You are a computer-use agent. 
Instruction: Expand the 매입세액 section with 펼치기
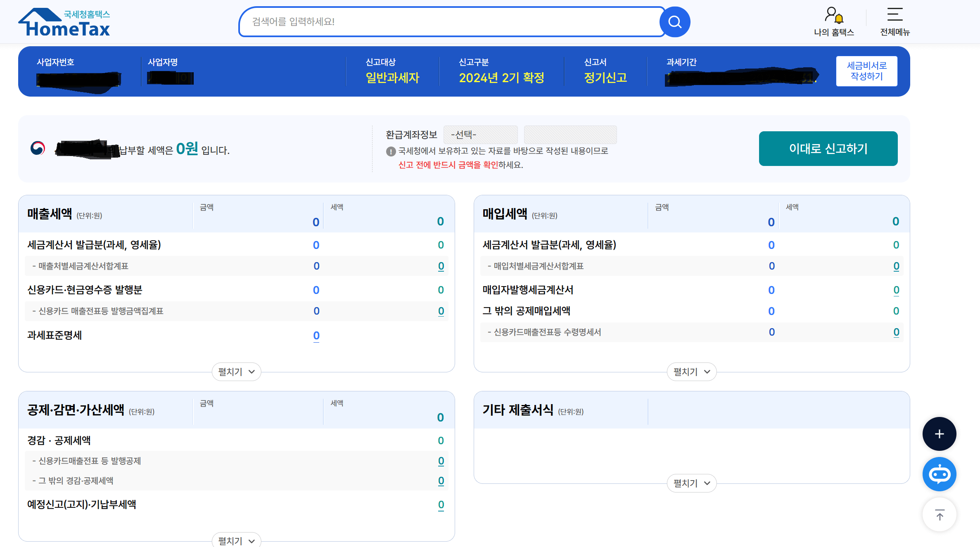691,372
